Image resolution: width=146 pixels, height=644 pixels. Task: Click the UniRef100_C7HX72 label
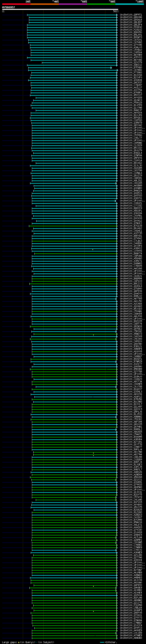[131, 550]
